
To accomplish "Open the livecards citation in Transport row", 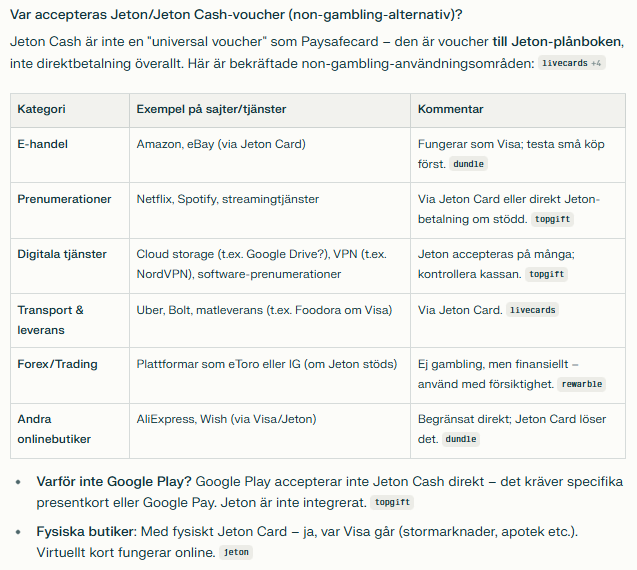I will pyautogui.click(x=532, y=310).
